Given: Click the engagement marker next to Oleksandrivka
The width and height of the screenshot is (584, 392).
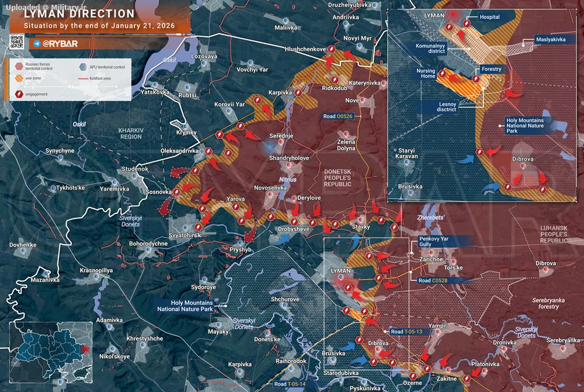Looking at the screenshot, I should click(x=208, y=151).
